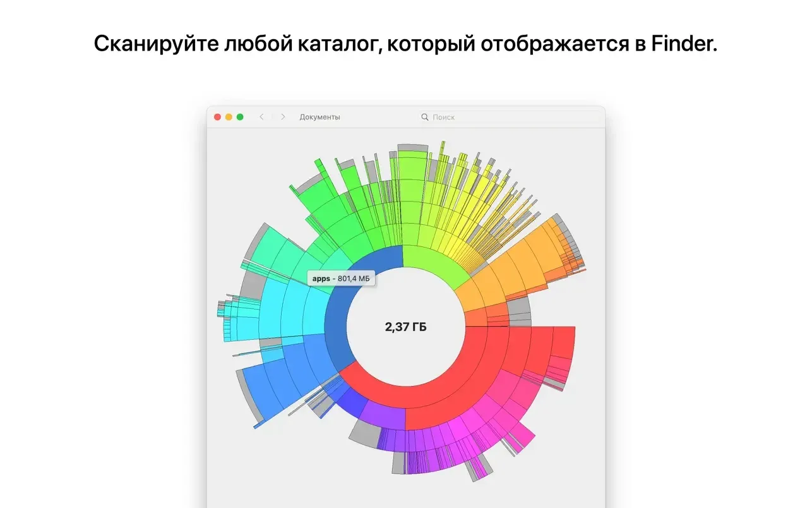
Task: Click the 'apps - 801,4 МБ' tooltip label
Action: coord(341,278)
